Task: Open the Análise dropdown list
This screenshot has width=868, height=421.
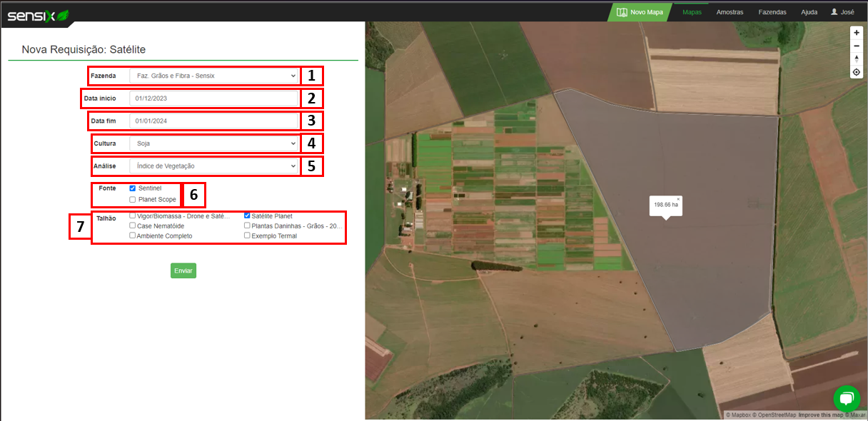Action: point(213,166)
